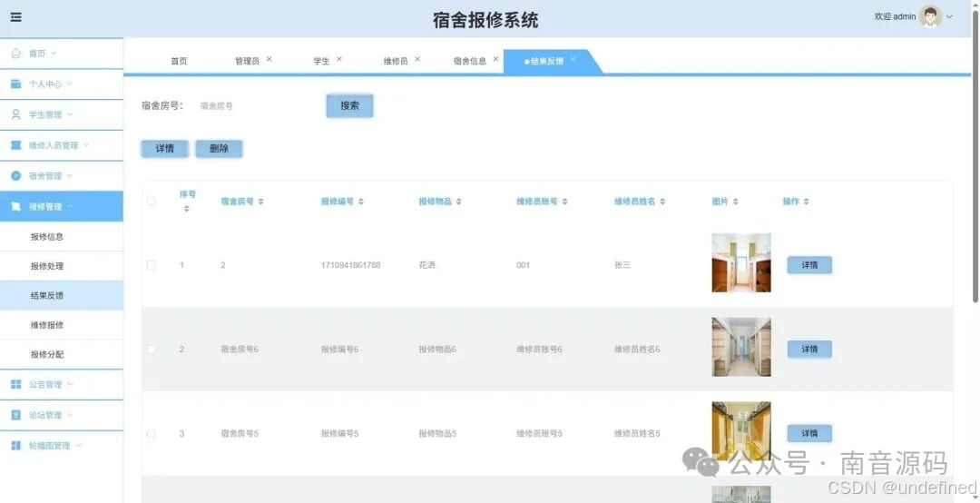Close the 结果反馈 tab
The width and height of the screenshot is (980, 503).
coord(573,59)
